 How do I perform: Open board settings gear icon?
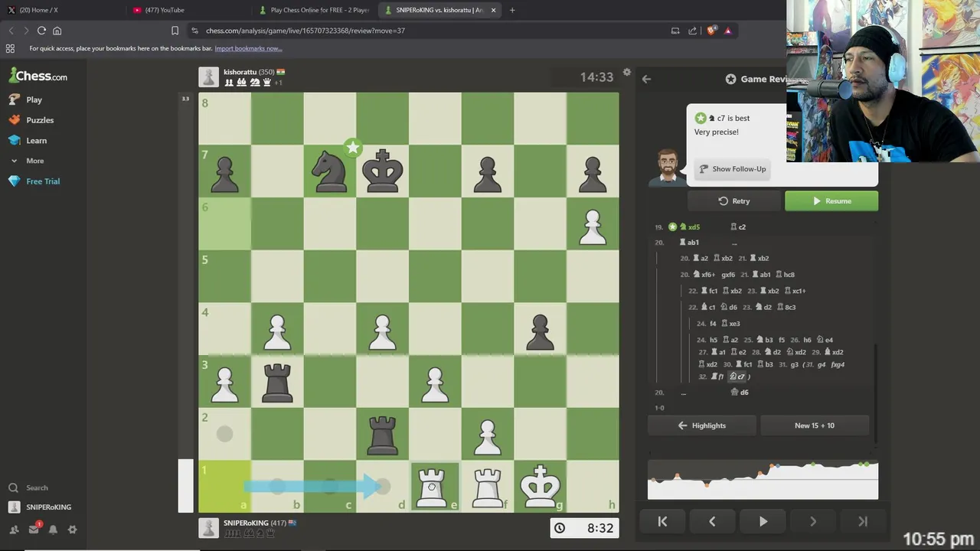[x=626, y=73]
